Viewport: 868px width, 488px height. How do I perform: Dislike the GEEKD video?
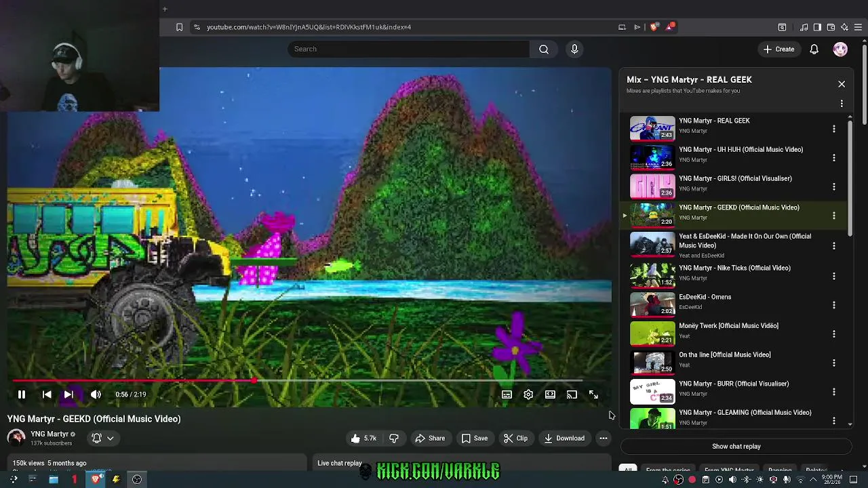tap(394, 439)
